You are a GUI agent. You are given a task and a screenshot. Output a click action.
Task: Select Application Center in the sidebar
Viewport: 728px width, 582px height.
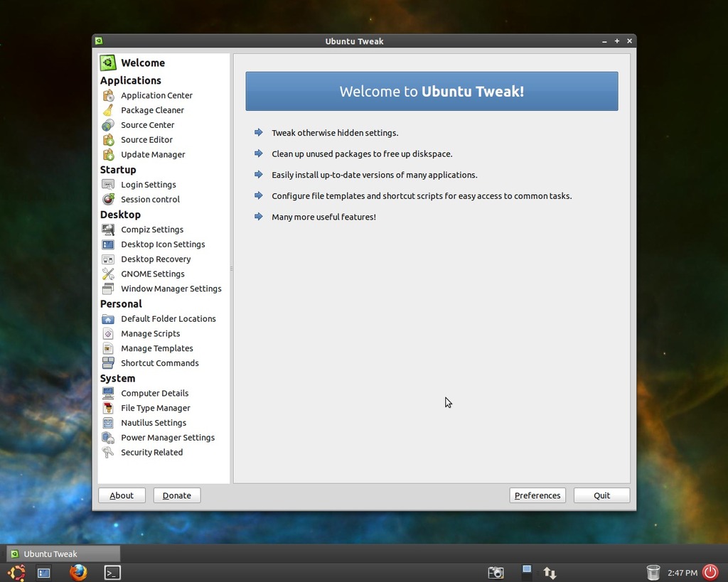click(156, 95)
